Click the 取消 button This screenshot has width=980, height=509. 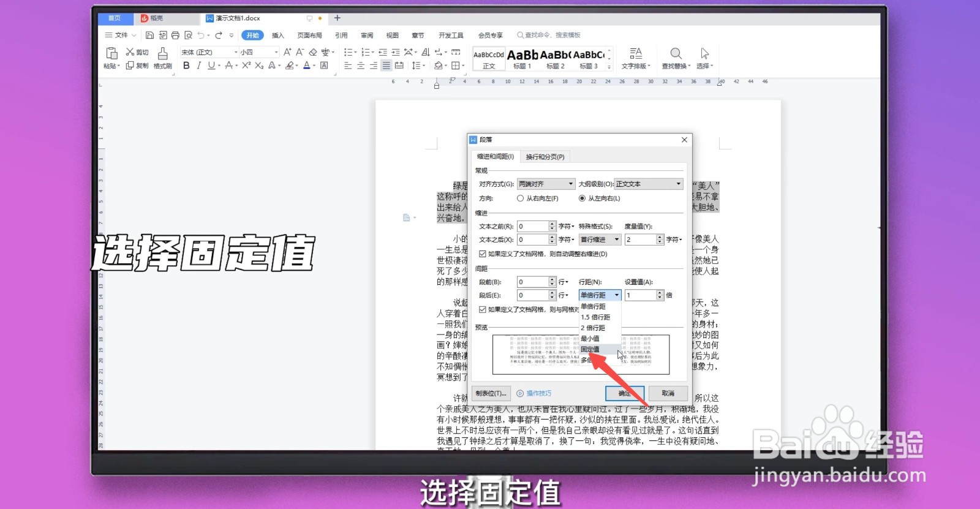click(x=668, y=393)
